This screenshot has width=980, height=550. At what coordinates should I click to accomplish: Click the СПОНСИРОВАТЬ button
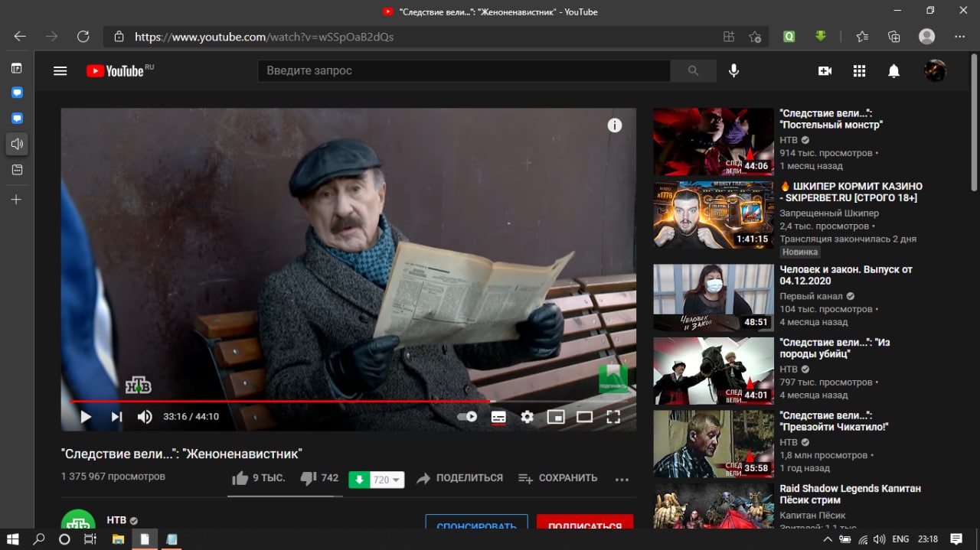(476, 522)
